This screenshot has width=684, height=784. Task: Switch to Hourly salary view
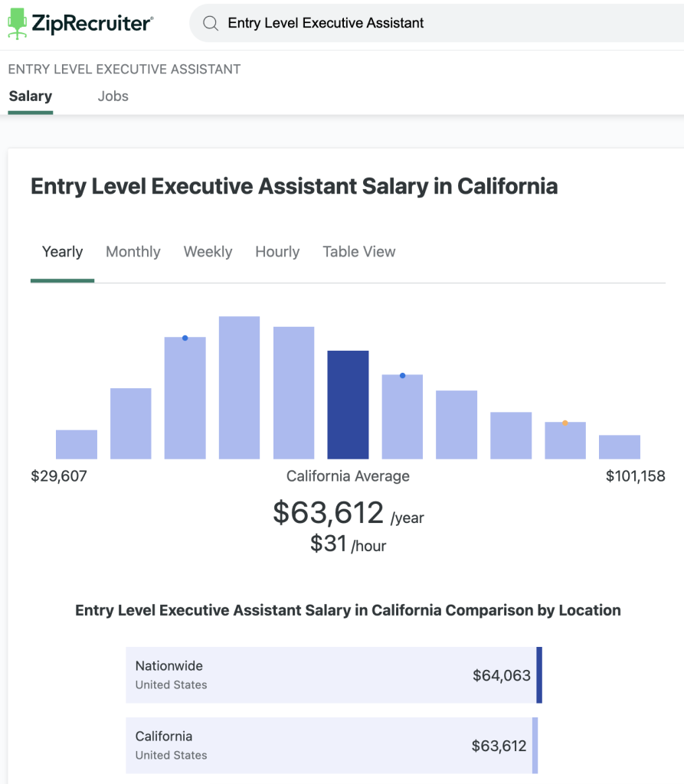[x=277, y=252]
